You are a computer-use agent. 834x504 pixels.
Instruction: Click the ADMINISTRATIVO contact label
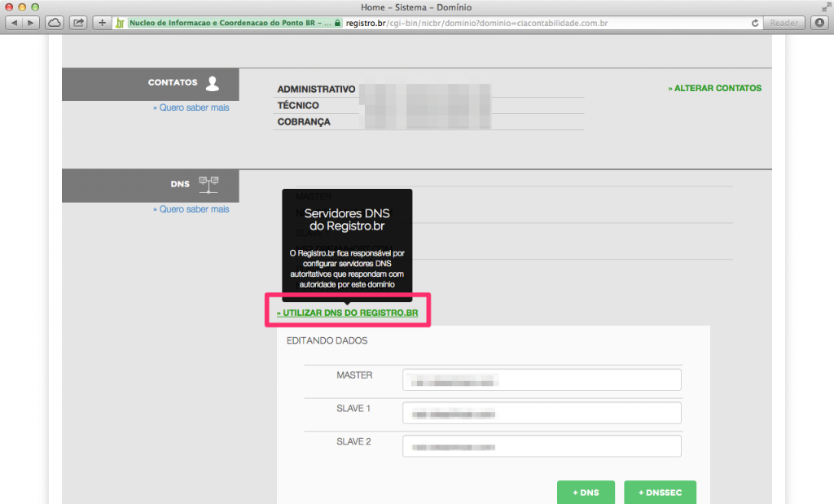[316, 90]
